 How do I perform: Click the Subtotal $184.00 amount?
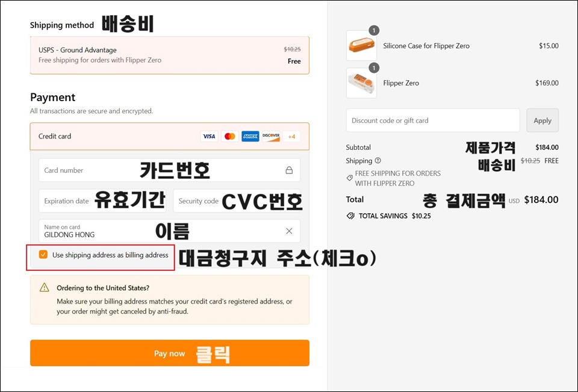coord(547,147)
